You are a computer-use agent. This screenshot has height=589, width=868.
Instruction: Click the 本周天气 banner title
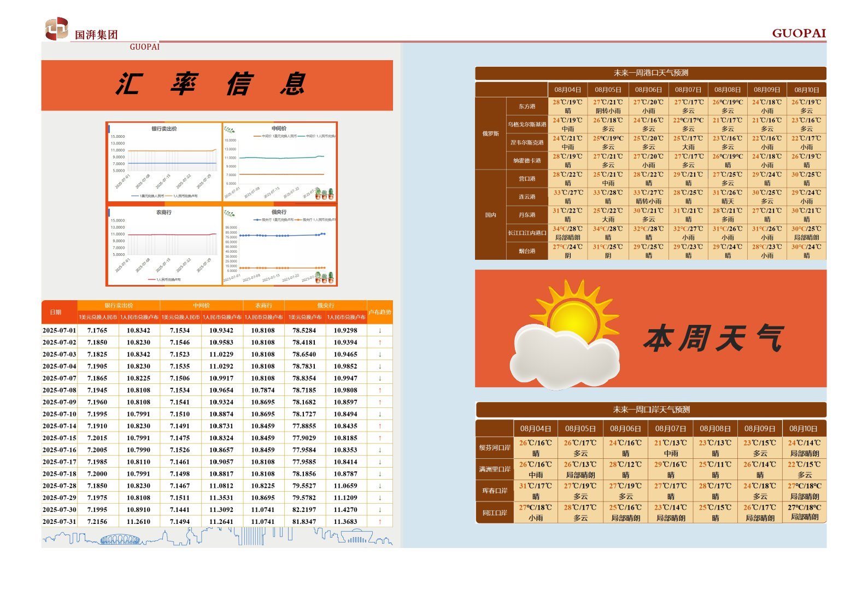click(714, 338)
